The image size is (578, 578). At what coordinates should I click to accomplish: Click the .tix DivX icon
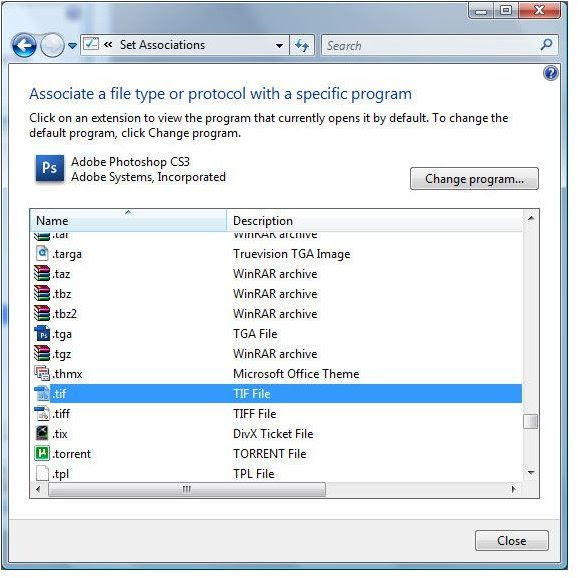coord(42,434)
